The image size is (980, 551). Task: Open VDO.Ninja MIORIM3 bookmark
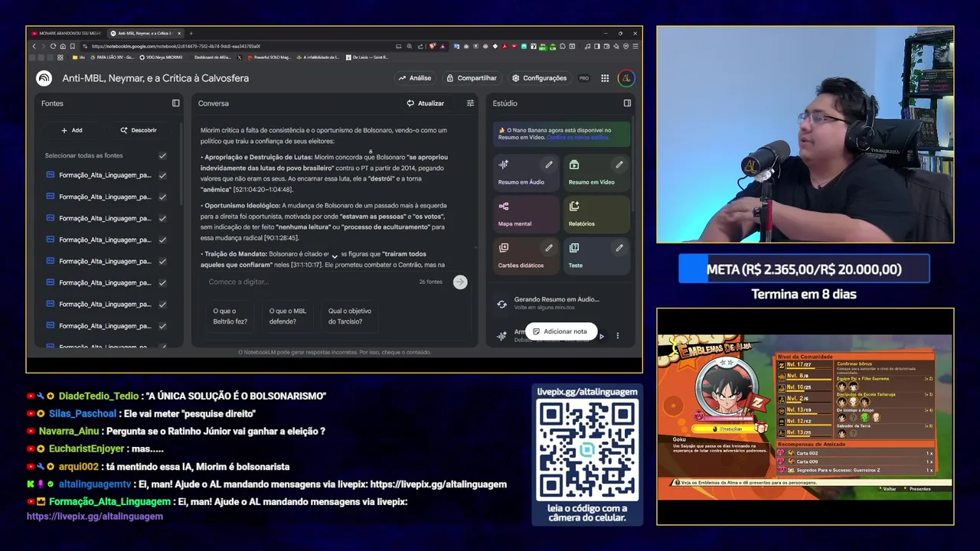tap(161, 57)
